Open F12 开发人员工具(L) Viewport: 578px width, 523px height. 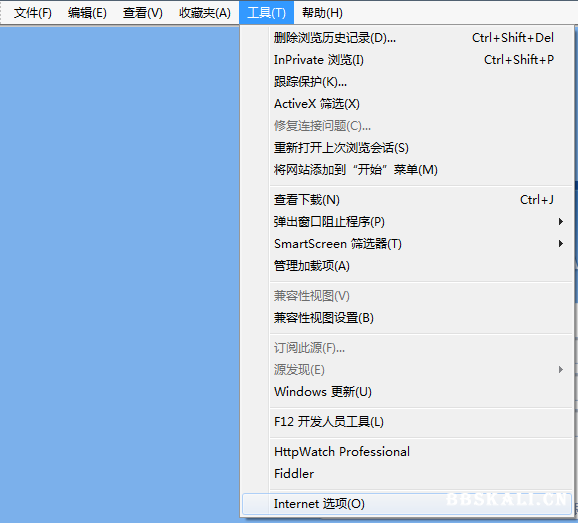point(407,422)
